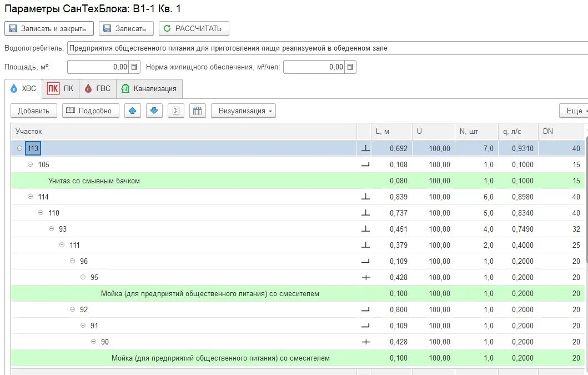Open calculator of Норма жилищного обеспечения field
This screenshot has height=375, width=588.
(350, 67)
